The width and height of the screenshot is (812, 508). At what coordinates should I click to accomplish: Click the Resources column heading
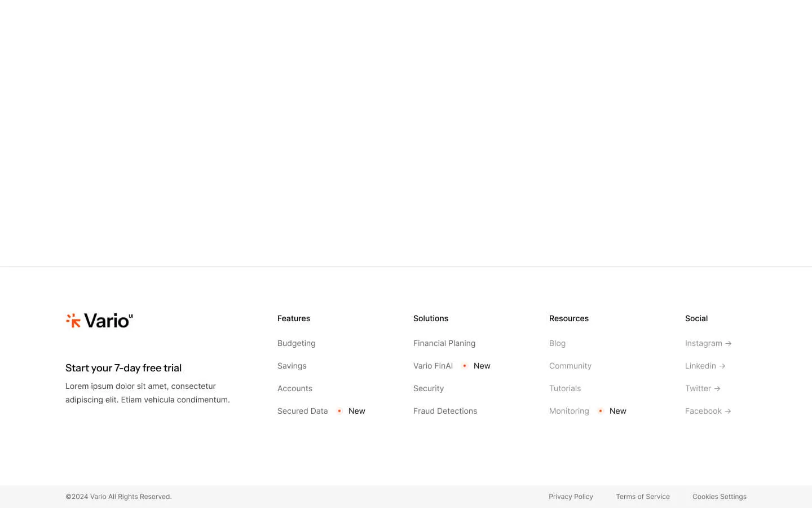pos(568,318)
